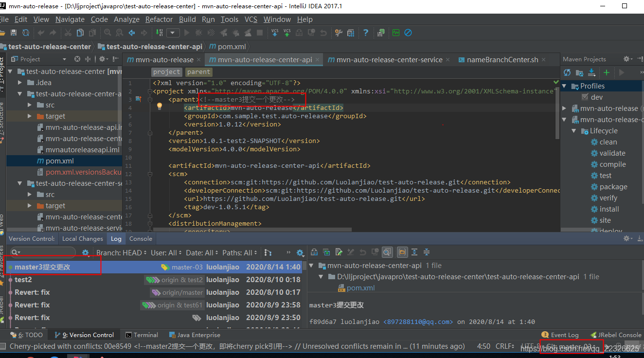Image resolution: width=644 pixels, height=358 pixels.
Task: Click the Save All toolbar icon
Action: tap(13, 33)
